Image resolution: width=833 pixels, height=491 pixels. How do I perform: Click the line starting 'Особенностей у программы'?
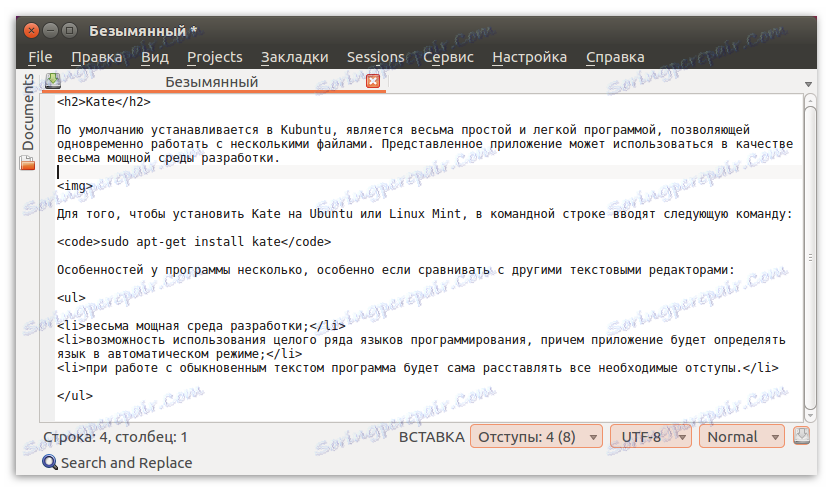396,270
